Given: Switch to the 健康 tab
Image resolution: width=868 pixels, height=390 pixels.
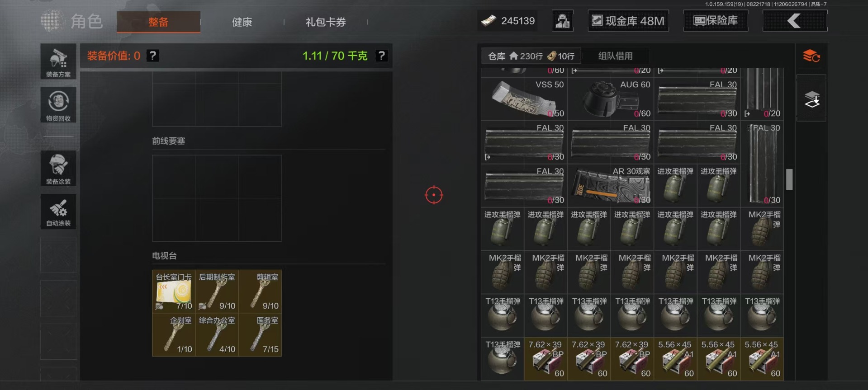Looking at the screenshot, I should [242, 22].
